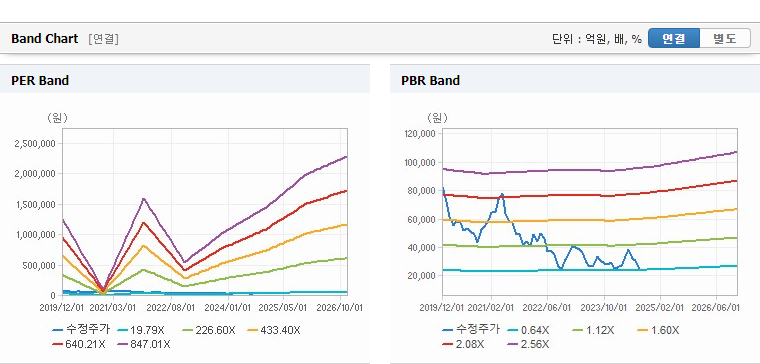Toggle the 226.60X legend series

(x=208, y=330)
